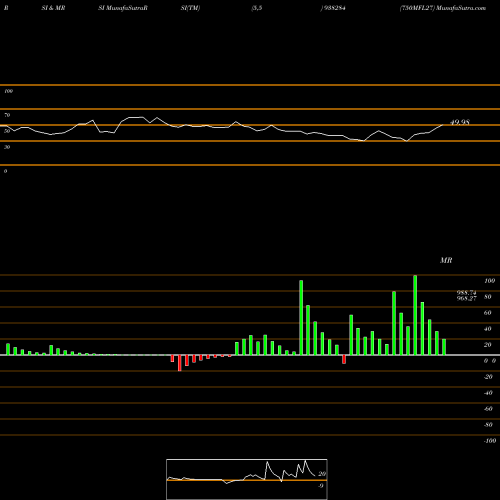
Task: Click the '(5,5' parameter text in the header
Action: [257, 8]
